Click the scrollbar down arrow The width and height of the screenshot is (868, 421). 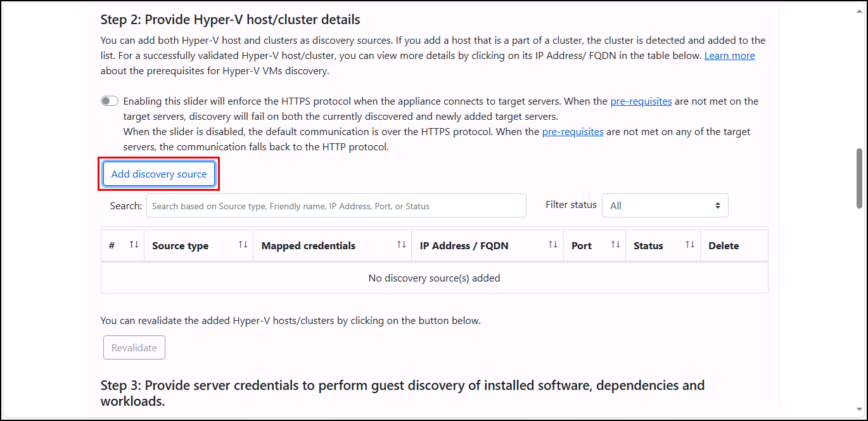tap(859, 410)
